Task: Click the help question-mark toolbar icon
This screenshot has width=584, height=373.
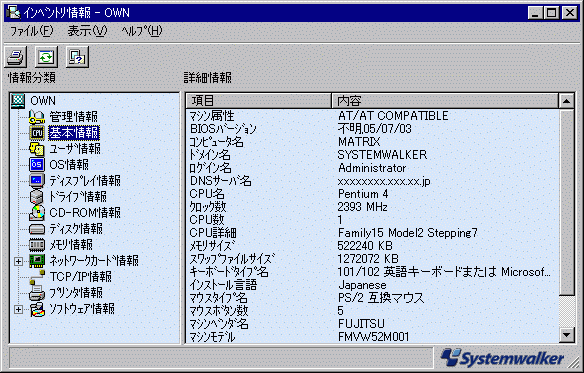Action: click(77, 57)
